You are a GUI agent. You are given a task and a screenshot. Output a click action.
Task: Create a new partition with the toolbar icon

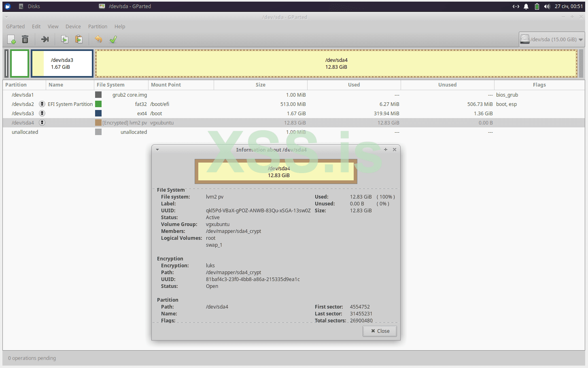[11, 39]
